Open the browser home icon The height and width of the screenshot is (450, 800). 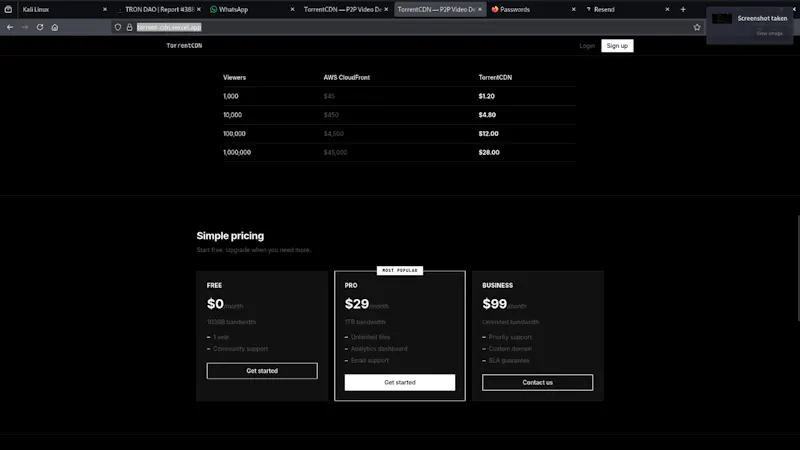(55, 27)
